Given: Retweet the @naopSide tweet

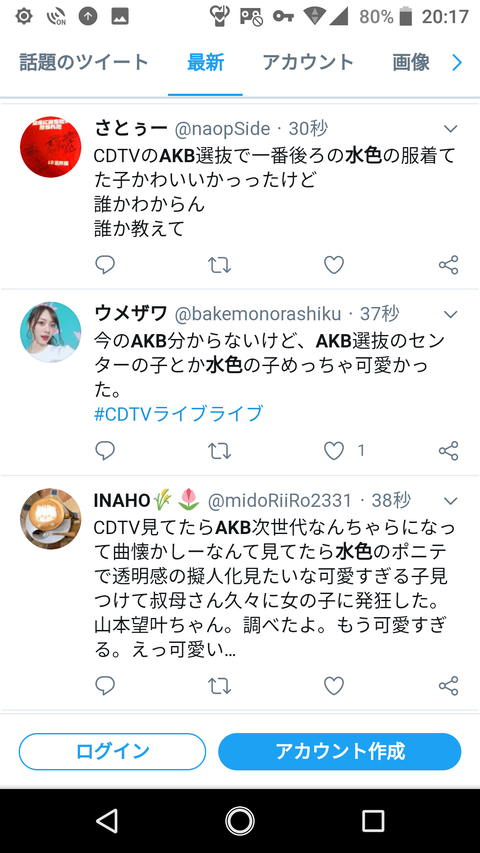Looking at the screenshot, I should click(x=220, y=265).
